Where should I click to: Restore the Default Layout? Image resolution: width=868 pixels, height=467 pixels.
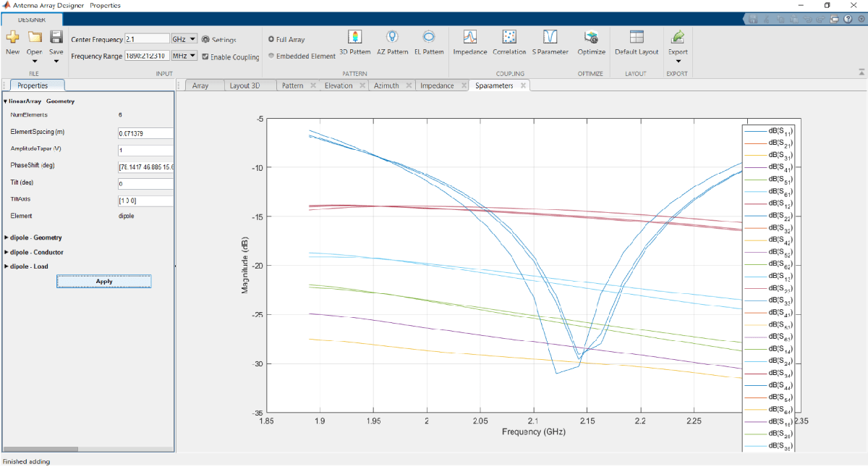[637, 38]
